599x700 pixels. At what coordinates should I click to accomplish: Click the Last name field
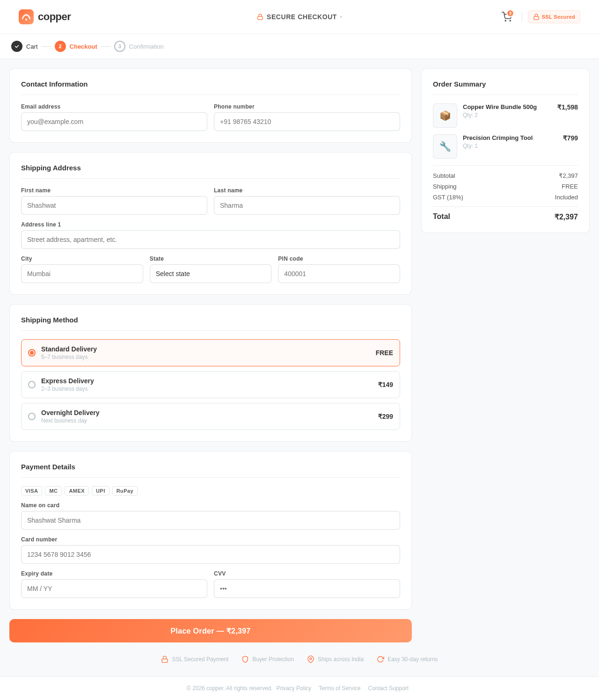[x=307, y=205]
